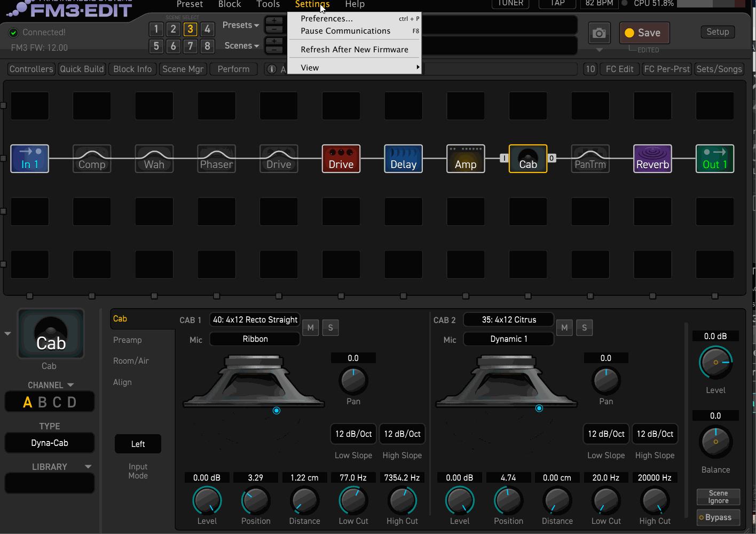Select the active red Drive block
Viewport: 756px width, 534px height.
point(341,159)
